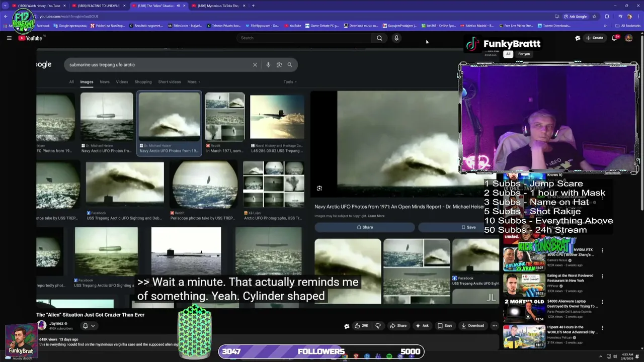Open the browser extensions puzzle icon
Screen dimensions: 644x362
click(607, 16)
